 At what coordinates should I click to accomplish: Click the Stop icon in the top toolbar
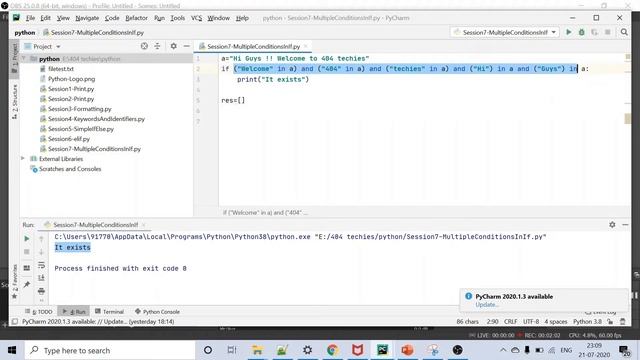click(608, 32)
